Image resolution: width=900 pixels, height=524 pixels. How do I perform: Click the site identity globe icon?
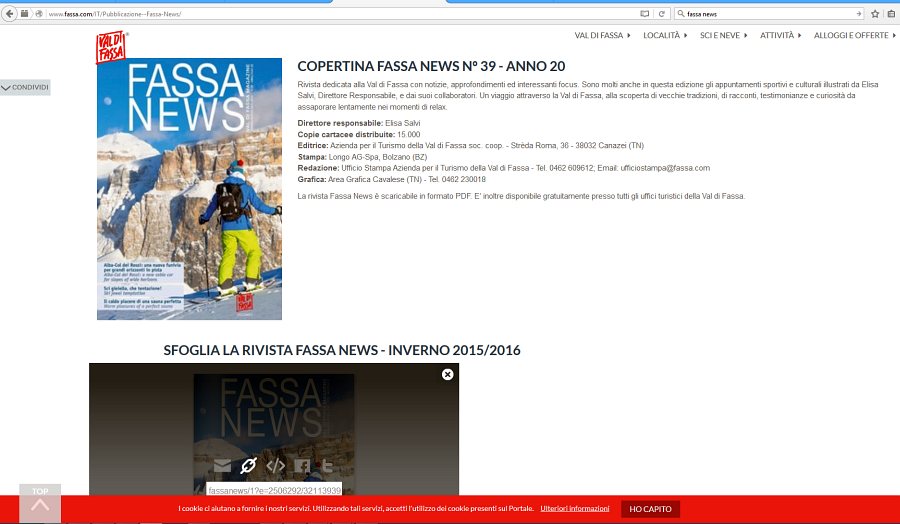click(x=39, y=14)
